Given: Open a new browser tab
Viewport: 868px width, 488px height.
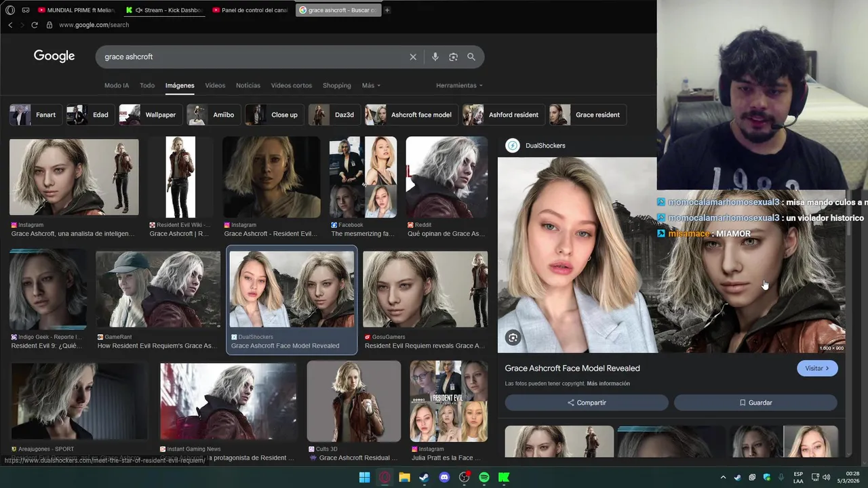Looking at the screenshot, I should (387, 10).
